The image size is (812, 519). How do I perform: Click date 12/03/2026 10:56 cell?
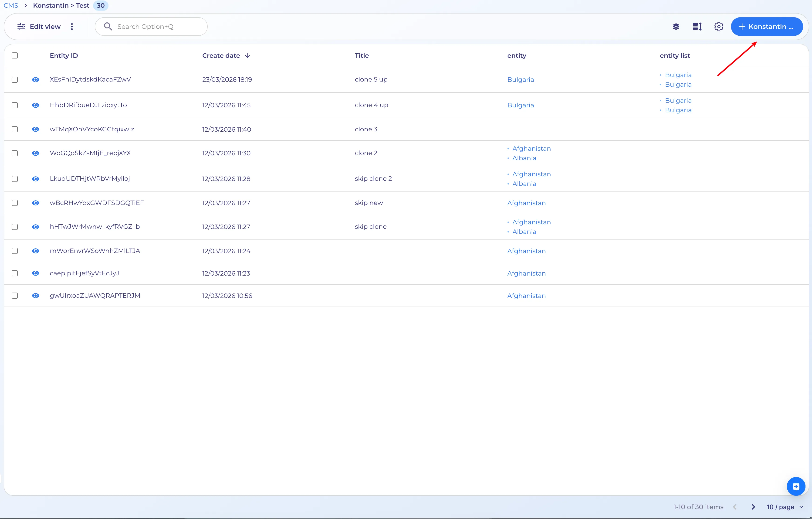coord(227,296)
